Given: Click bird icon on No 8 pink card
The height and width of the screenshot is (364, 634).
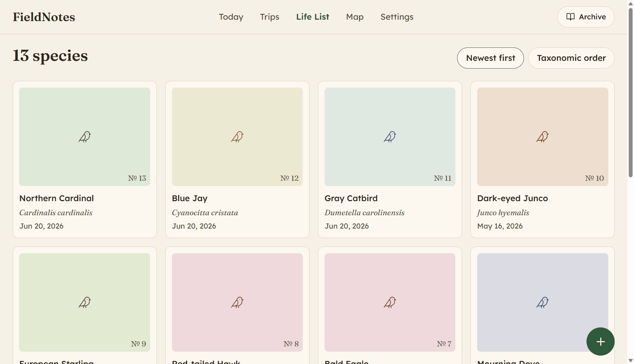Looking at the screenshot, I should click(x=237, y=302).
